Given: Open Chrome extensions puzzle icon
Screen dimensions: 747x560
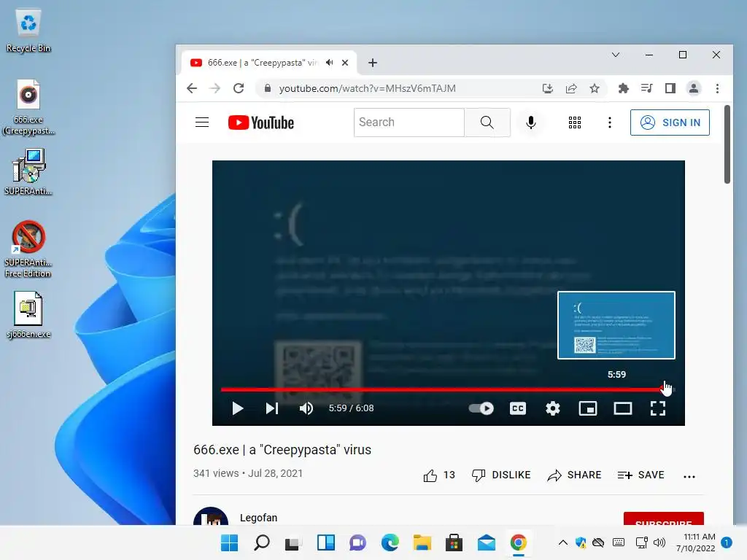Looking at the screenshot, I should [x=623, y=88].
